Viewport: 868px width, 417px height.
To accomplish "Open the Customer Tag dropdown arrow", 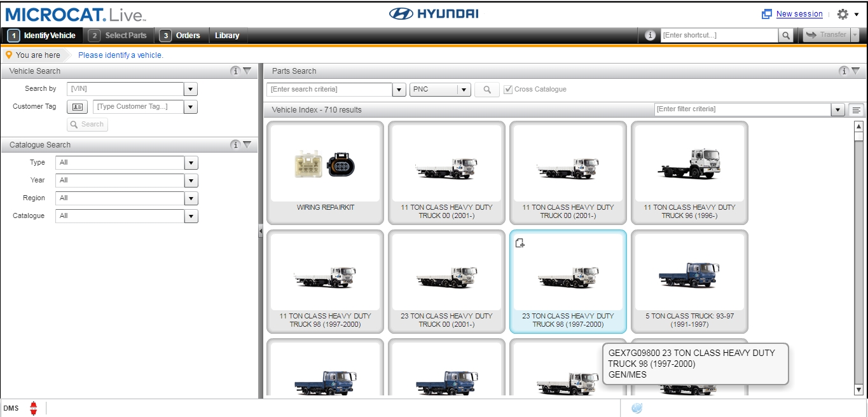I will tap(191, 107).
